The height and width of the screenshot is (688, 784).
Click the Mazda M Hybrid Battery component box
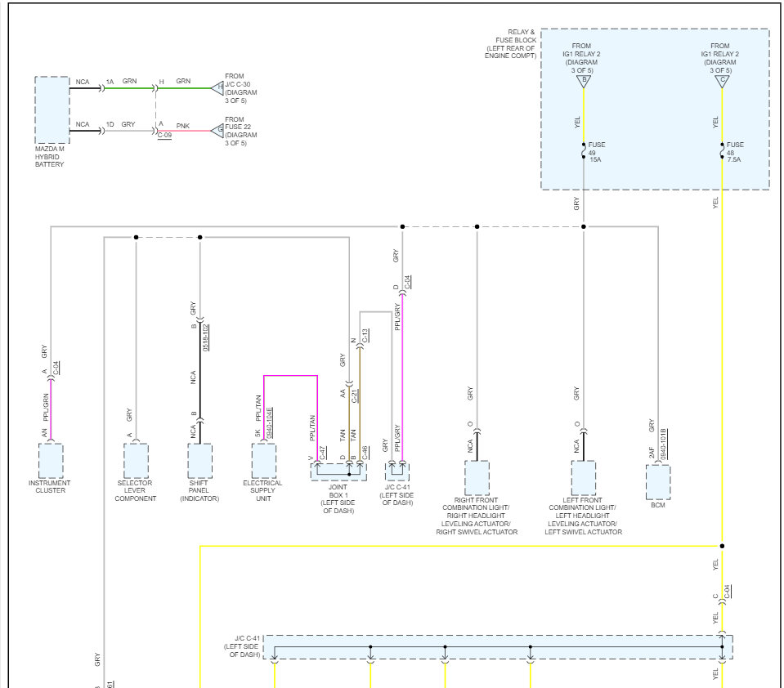(52, 110)
